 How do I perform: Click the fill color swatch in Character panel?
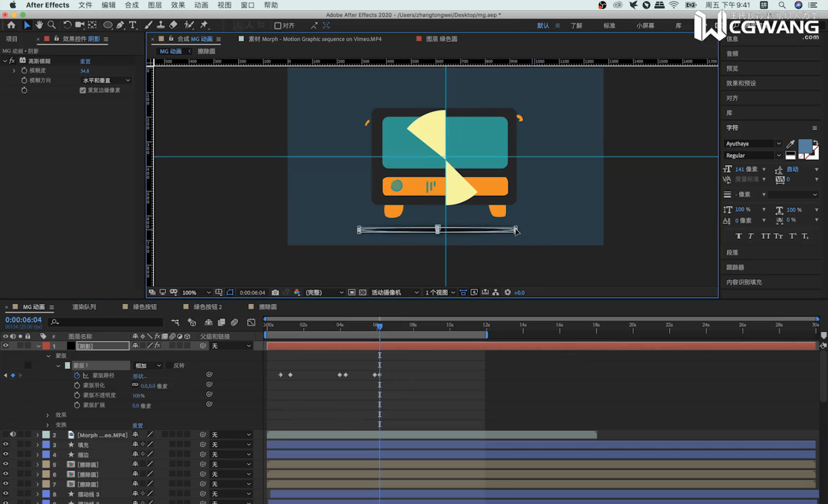tap(805, 146)
